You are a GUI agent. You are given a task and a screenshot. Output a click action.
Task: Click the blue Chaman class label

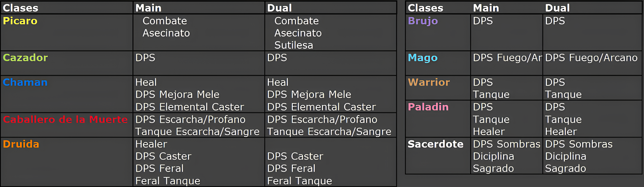pos(25,82)
